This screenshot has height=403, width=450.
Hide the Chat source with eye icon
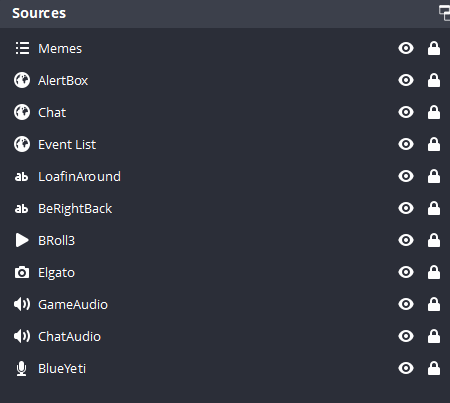[406, 112]
